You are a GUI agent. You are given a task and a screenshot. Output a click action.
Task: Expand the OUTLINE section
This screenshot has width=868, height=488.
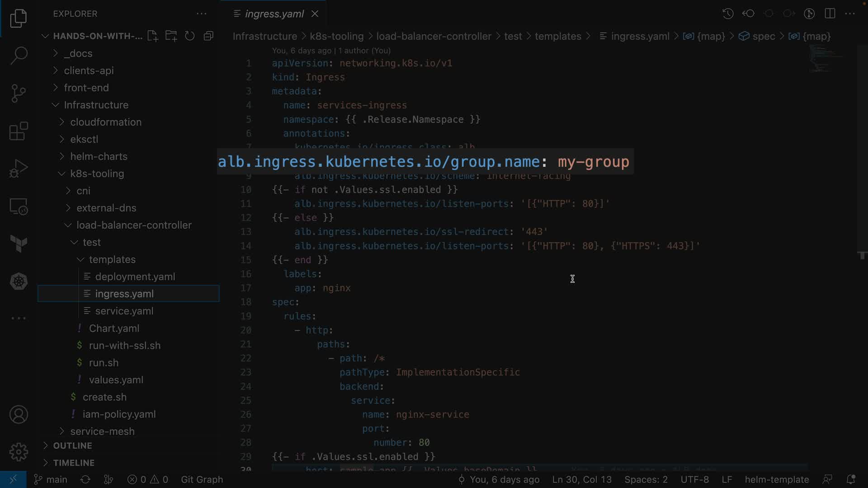[x=72, y=446]
